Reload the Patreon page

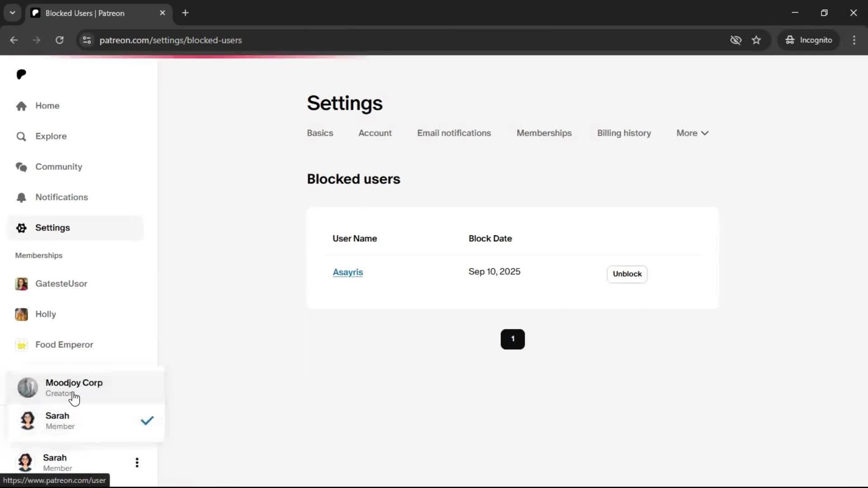tap(59, 40)
